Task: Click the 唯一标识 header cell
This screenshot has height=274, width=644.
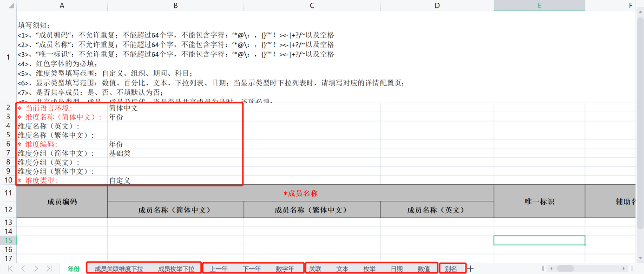Action: point(539,201)
